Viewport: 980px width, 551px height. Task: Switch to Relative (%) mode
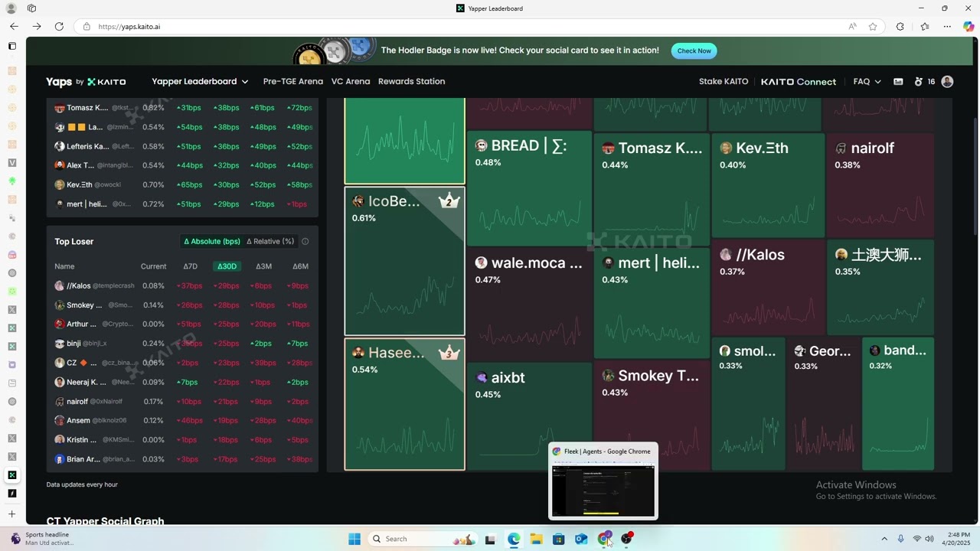pyautogui.click(x=270, y=241)
